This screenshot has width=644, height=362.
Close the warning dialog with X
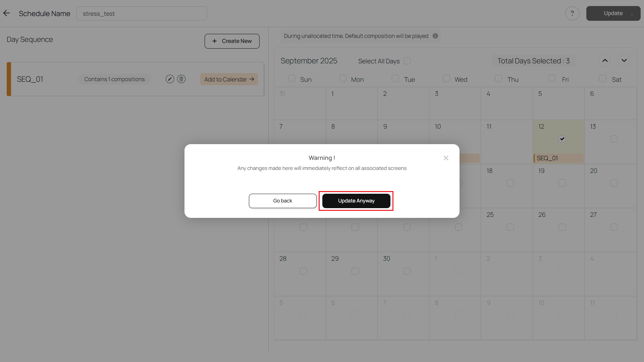tap(446, 158)
